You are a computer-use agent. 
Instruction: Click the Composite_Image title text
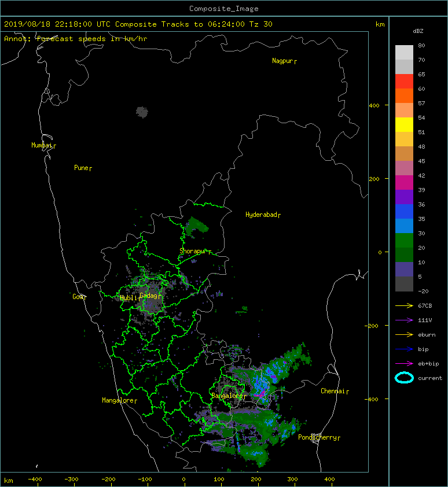[224, 9]
